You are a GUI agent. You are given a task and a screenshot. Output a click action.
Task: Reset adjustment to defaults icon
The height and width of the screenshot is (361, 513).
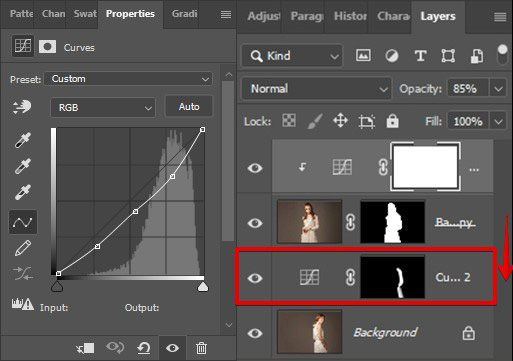click(144, 348)
